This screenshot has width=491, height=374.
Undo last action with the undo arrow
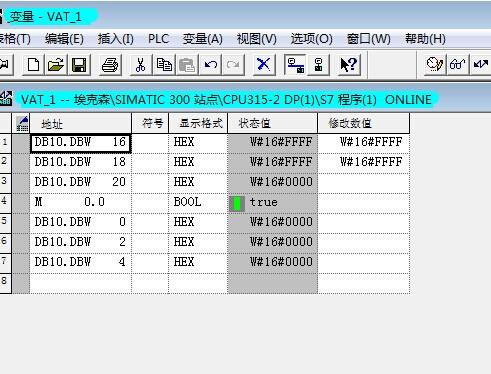[210, 64]
